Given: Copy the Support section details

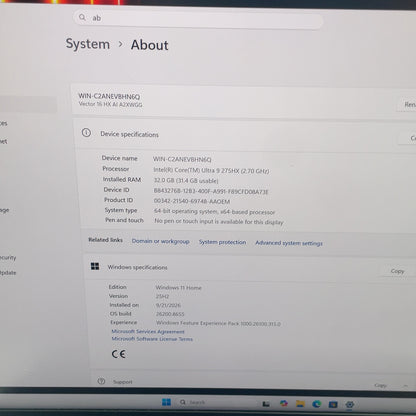Looking at the screenshot, I should (380, 385).
